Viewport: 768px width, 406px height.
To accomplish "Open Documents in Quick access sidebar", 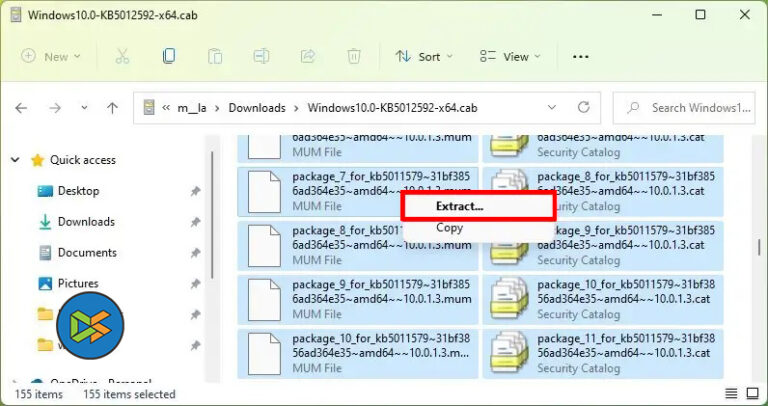I will point(87,253).
